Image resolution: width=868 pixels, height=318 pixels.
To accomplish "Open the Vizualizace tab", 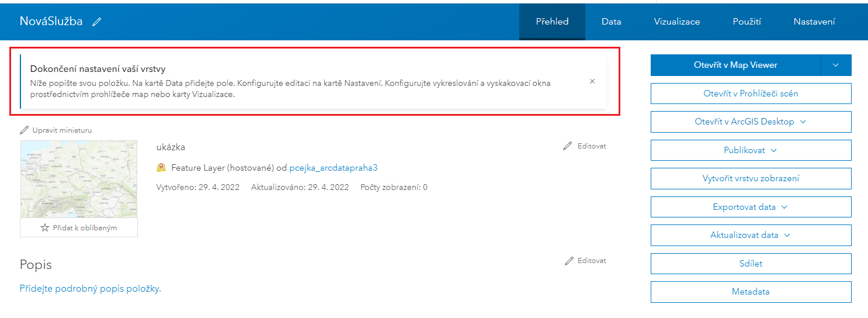I will coord(677,22).
